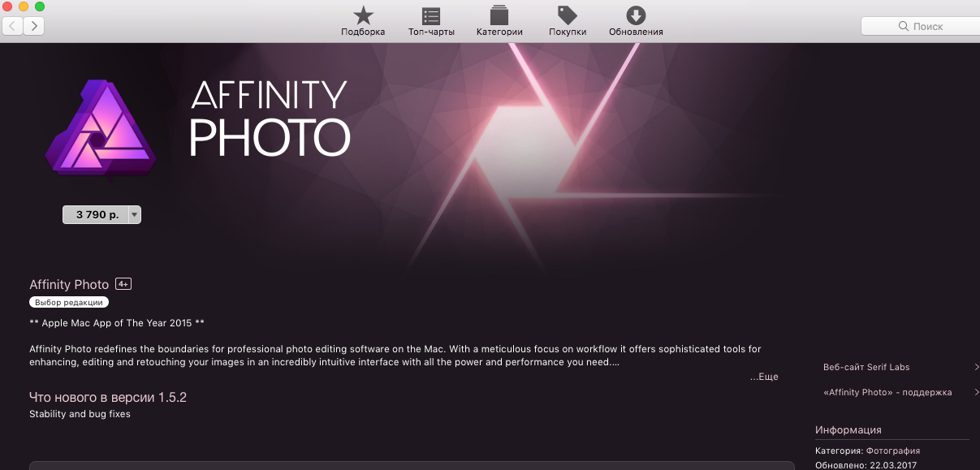Image resolution: width=980 pixels, height=470 pixels.
Task: Open the Подборка featured star icon
Action: pyautogui.click(x=363, y=15)
